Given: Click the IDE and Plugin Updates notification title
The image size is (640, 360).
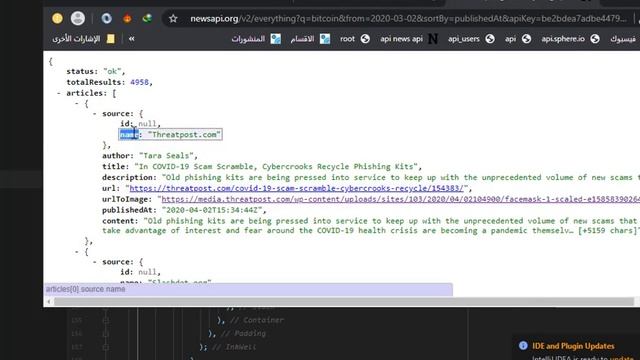Looking at the screenshot, I should point(573,346).
